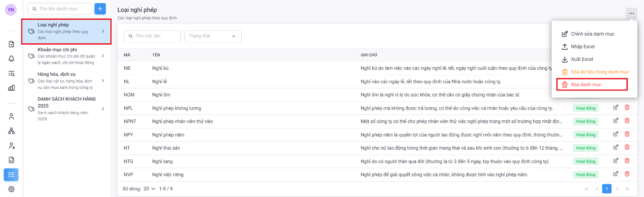Open the notifications bell in sidebar
The width and height of the screenshot is (644, 197).
(11, 59)
